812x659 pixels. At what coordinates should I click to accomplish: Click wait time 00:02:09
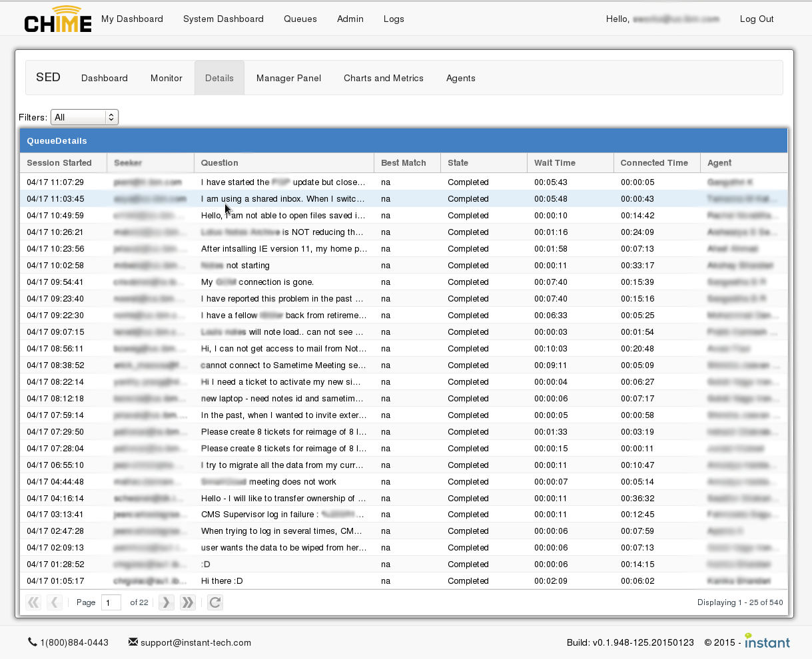click(x=551, y=581)
